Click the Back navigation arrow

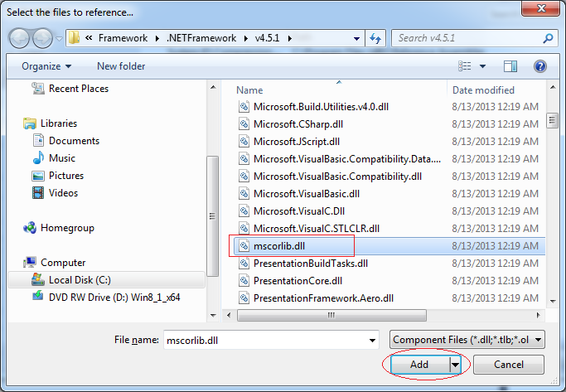(19, 38)
